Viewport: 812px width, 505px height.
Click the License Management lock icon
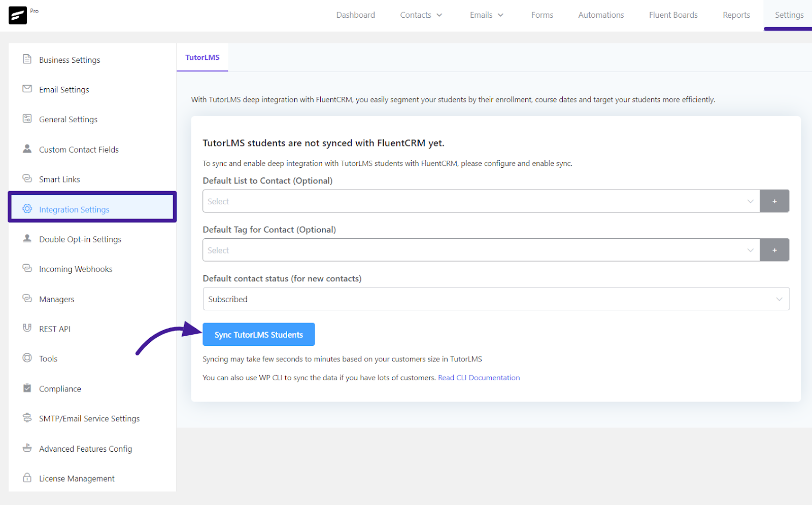tap(27, 478)
